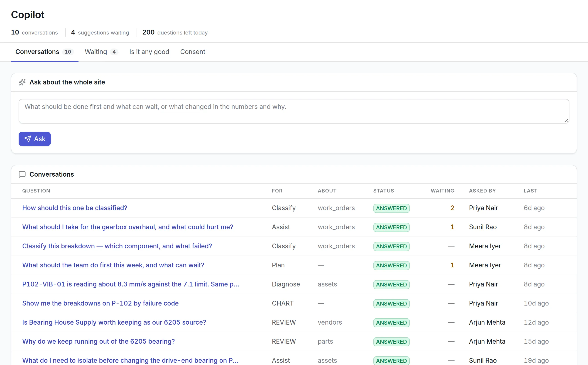This screenshot has width=588, height=365.
Task: Click 'Diagnose' in the P102-VIB-01 row
Action: pos(286,284)
